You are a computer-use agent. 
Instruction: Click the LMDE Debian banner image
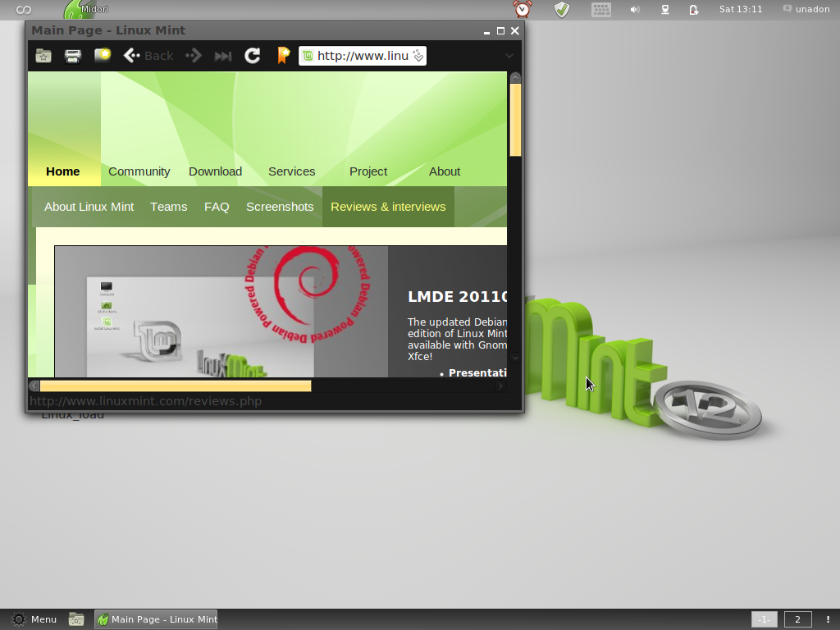pos(221,311)
